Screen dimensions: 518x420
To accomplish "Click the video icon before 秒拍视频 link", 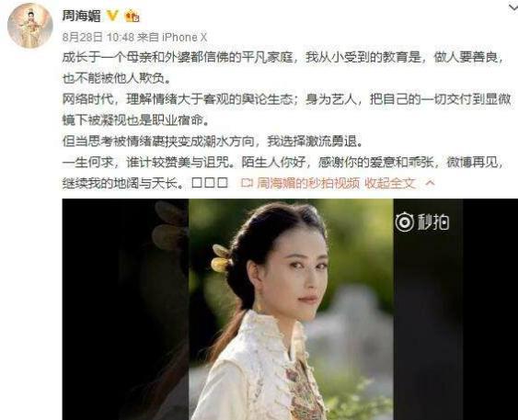I will [x=247, y=183].
